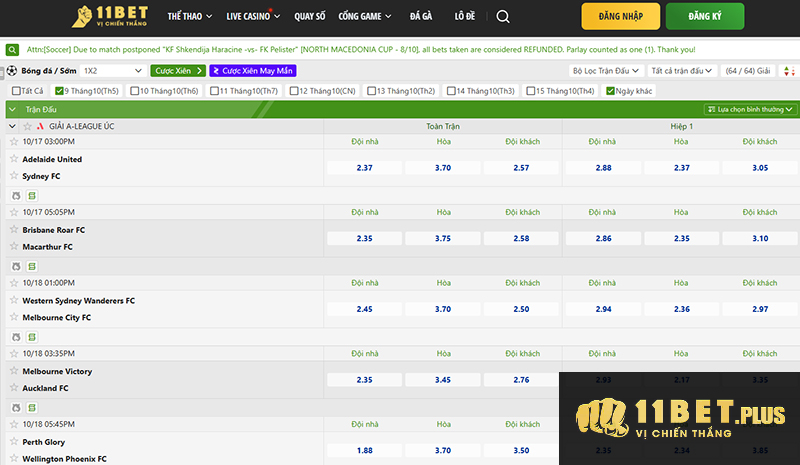Viewport: 800px width, 465px height.
Task: Click the Đăng Nhập login button
Action: [x=621, y=17]
